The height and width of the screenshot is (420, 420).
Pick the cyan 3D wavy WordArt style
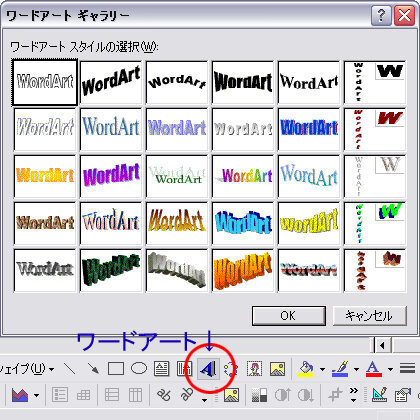(243, 223)
